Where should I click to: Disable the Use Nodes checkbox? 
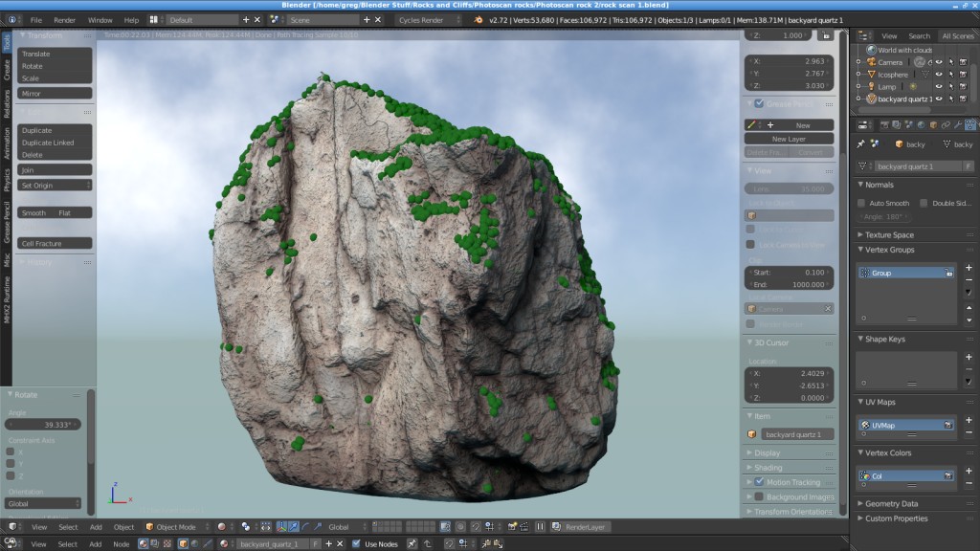[x=355, y=543]
